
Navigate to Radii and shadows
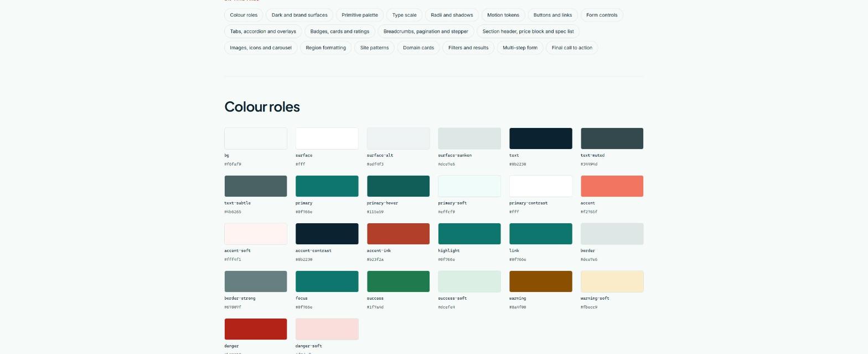[x=452, y=15]
